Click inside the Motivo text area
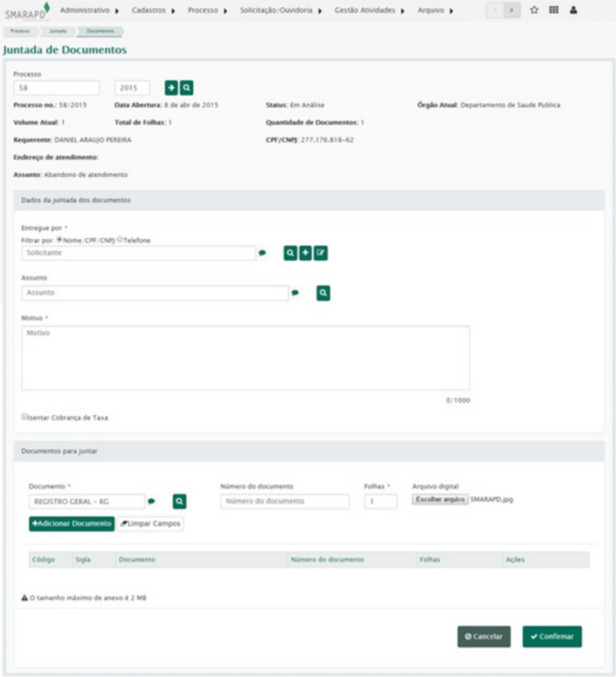 (x=246, y=358)
